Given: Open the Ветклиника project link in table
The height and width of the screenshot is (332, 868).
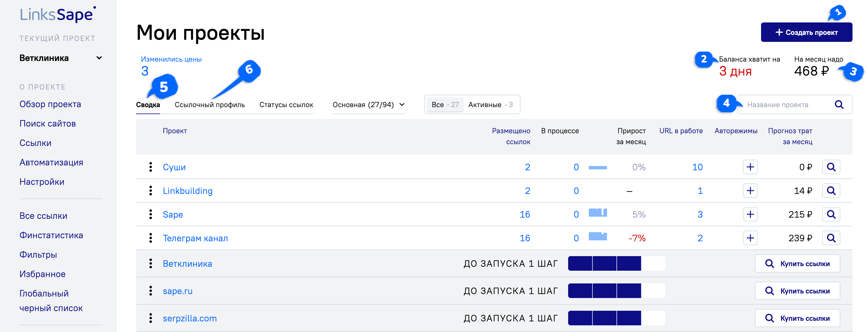Looking at the screenshot, I should point(187,264).
